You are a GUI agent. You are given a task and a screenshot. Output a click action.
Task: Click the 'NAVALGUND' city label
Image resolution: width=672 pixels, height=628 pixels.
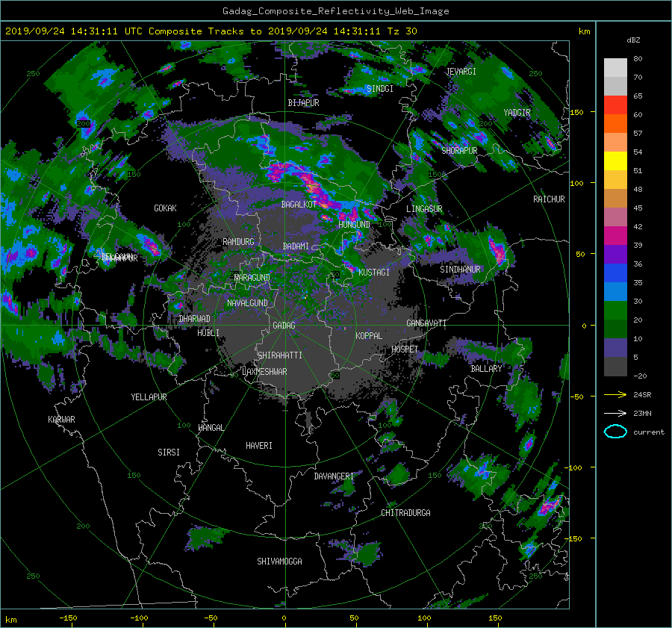(x=247, y=303)
